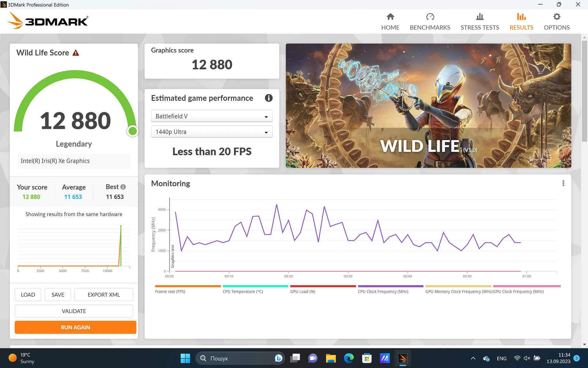
Task: Click the Wild Life benchmark artwork
Action: (428, 105)
